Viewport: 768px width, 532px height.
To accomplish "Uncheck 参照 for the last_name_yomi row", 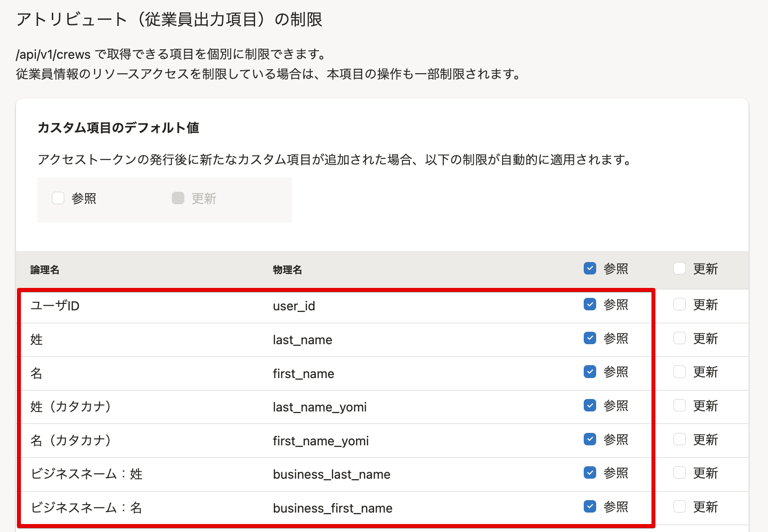I will pos(590,405).
